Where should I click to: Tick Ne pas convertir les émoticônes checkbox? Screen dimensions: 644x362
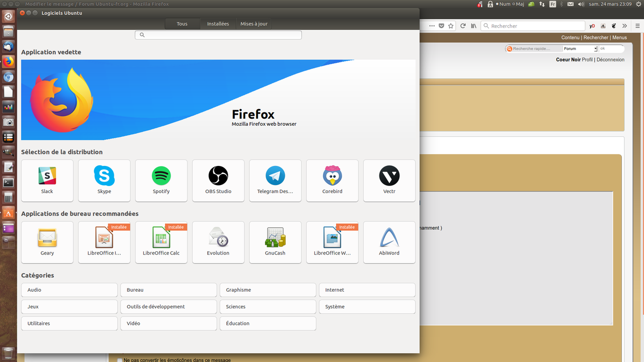click(120, 360)
